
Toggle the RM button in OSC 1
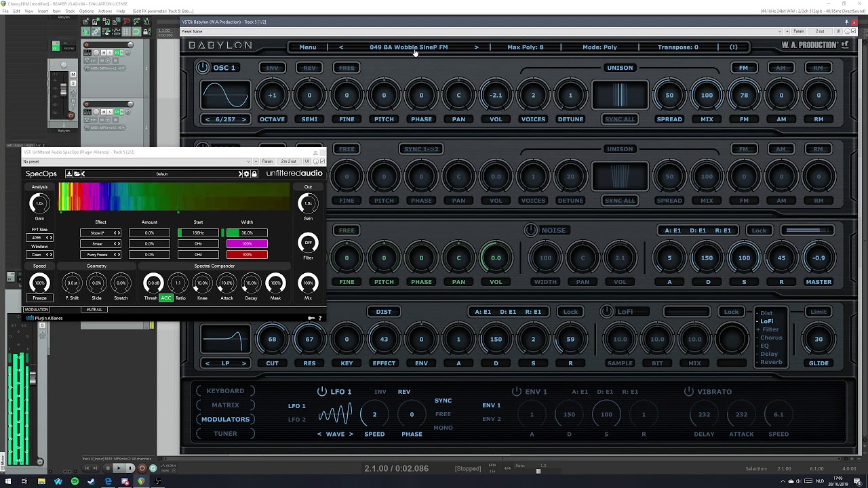point(818,68)
